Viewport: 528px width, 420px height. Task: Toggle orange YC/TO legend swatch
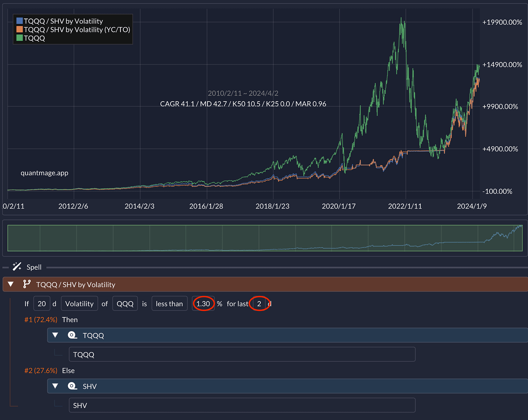20,29
